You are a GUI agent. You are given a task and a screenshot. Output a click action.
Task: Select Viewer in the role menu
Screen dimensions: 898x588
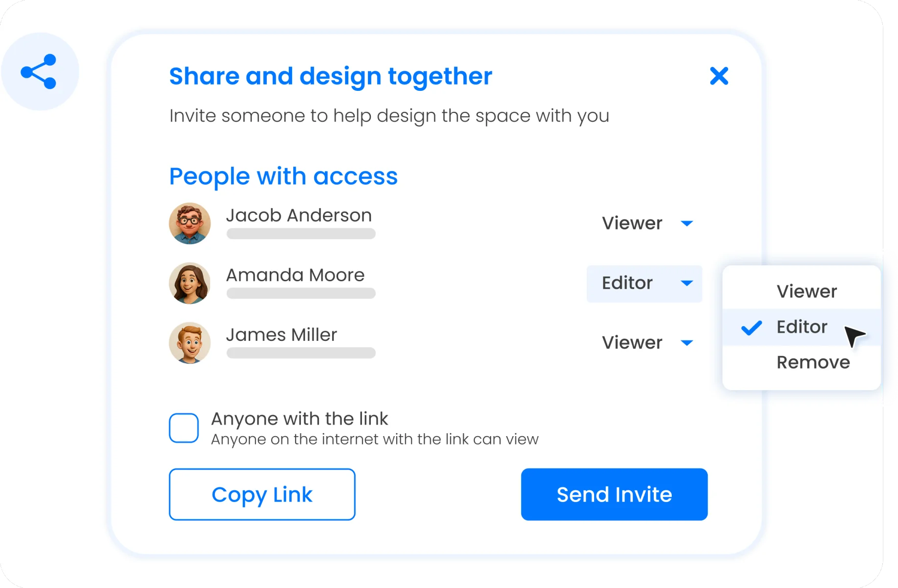pos(806,291)
